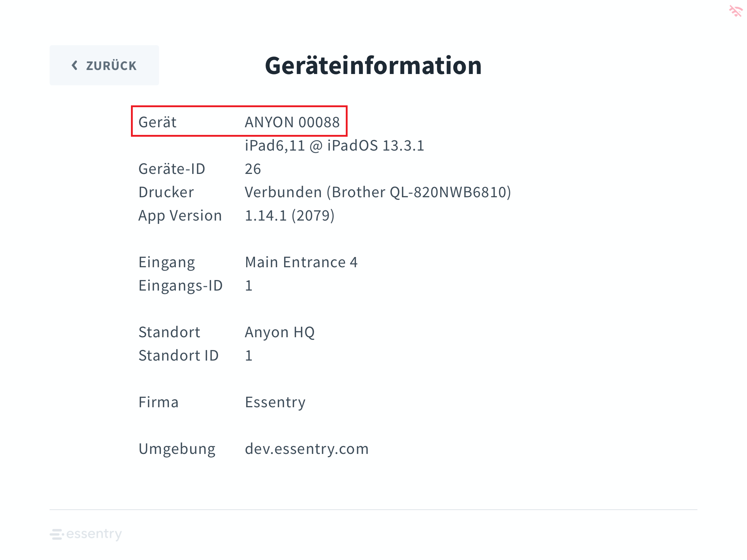Click the app version 1.14.1 (2079)
This screenshot has width=747, height=560.
click(x=290, y=215)
